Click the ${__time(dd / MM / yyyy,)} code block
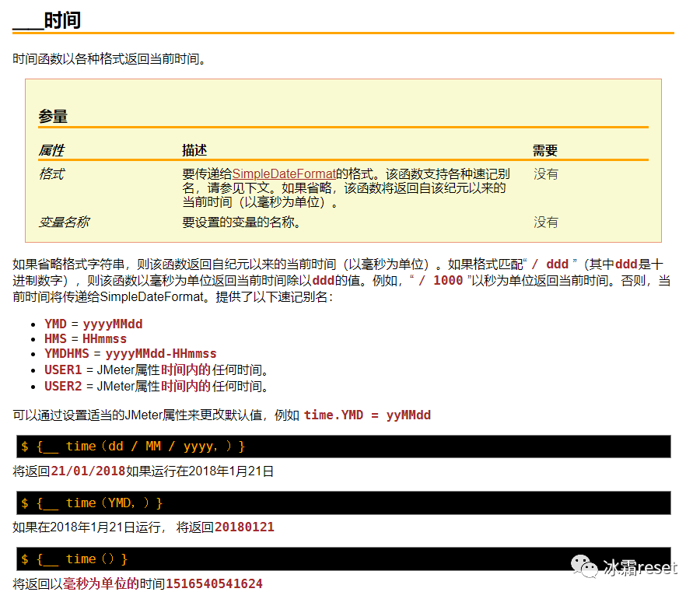 [x=343, y=447]
